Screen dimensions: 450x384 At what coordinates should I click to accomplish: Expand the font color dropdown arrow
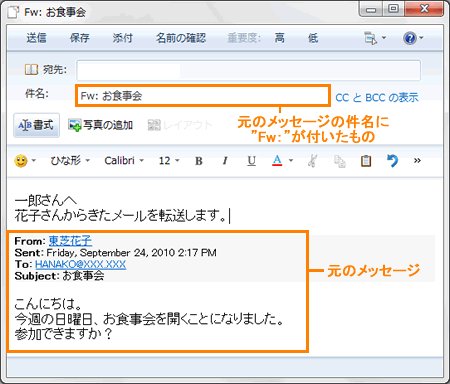pyautogui.click(x=291, y=161)
